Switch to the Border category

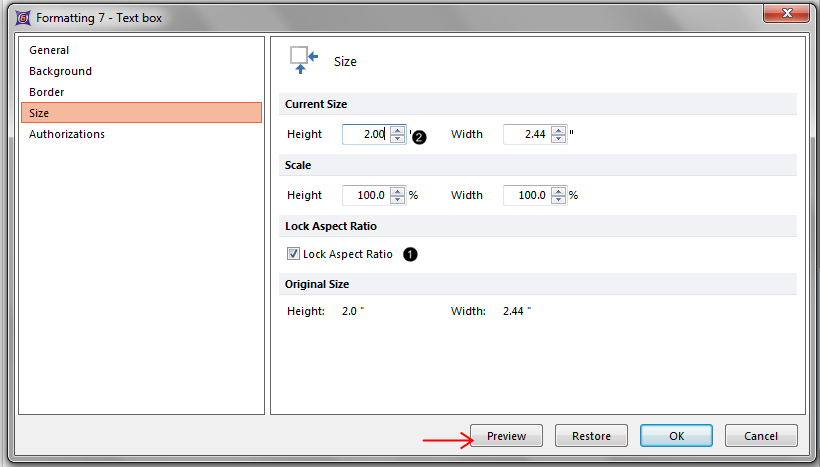(x=46, y=92)
